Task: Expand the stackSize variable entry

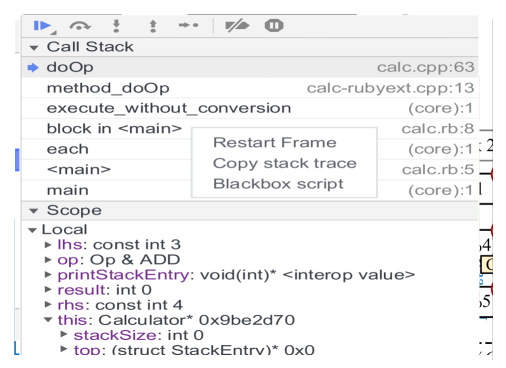Action: [x=64, y=334]
